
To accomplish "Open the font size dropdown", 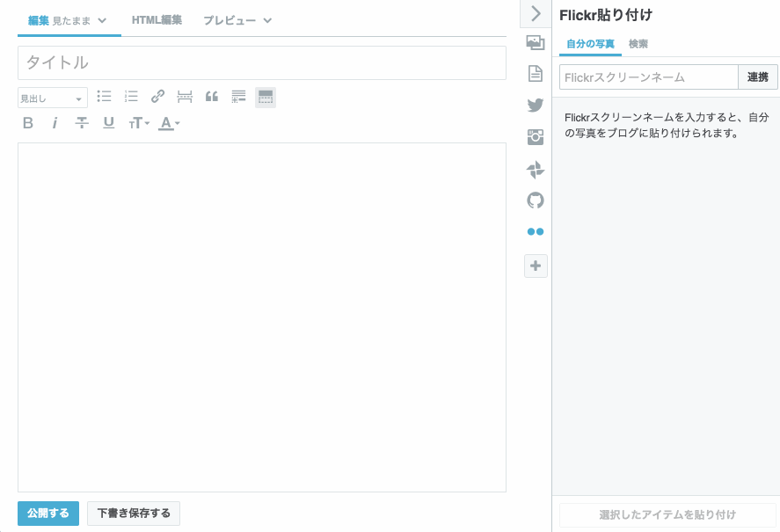I will tap(136, 123).
